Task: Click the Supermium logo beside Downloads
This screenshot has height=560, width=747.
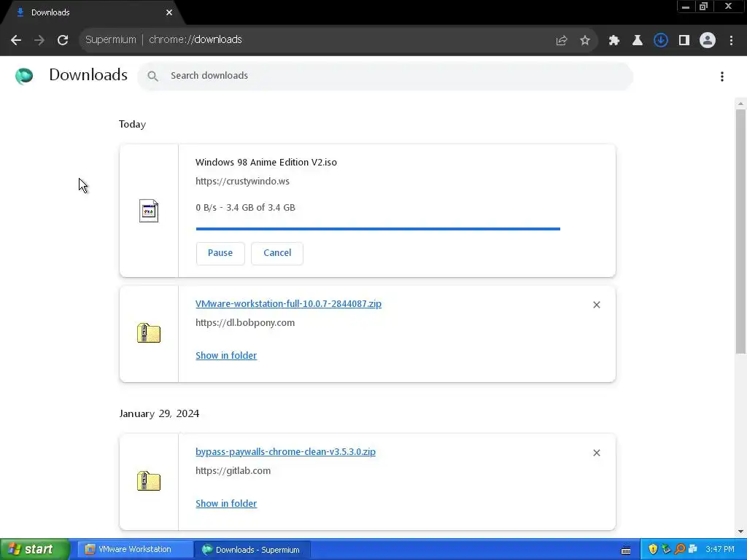Action: (x=24, y=76)
